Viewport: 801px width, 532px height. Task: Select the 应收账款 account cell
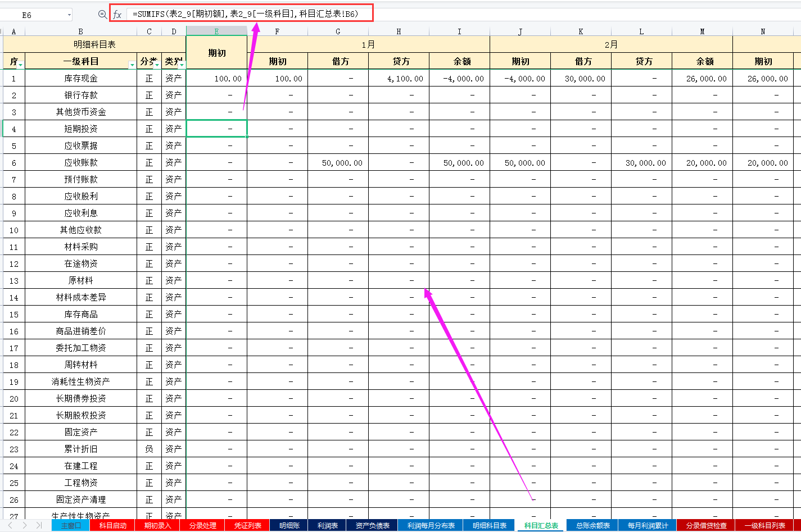pyautogui.click(x=81, y=162)
